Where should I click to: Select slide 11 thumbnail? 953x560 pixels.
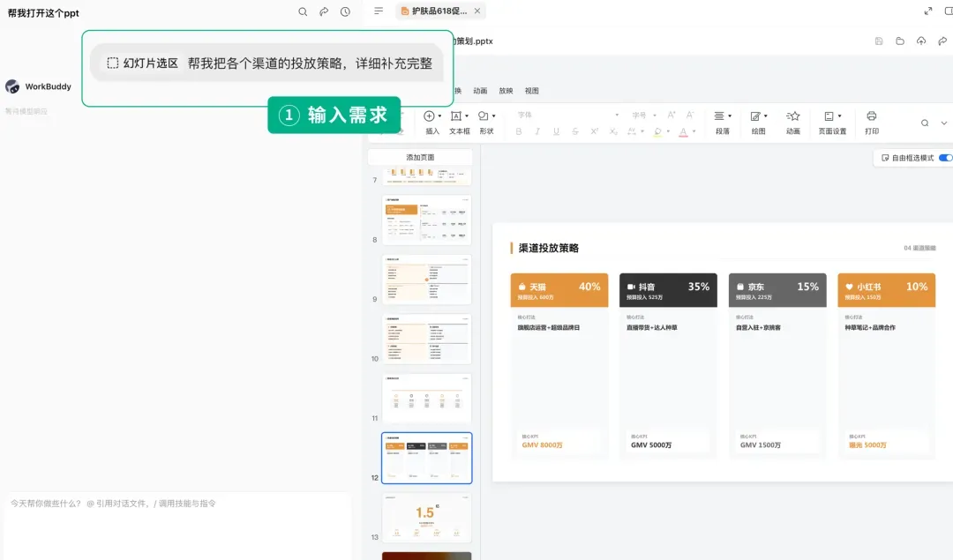point(427,399)
